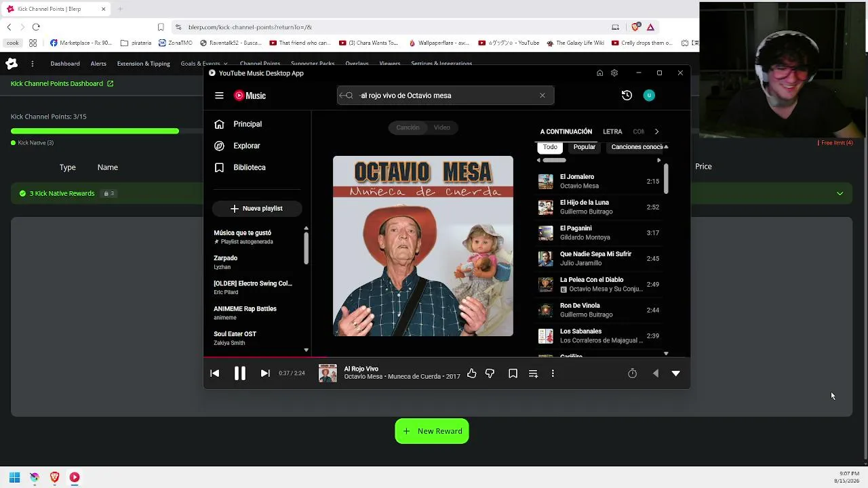Open the Wallpaperflare bookmark
The width and height of the screenshot is (868, 488).
pos(438,43)
